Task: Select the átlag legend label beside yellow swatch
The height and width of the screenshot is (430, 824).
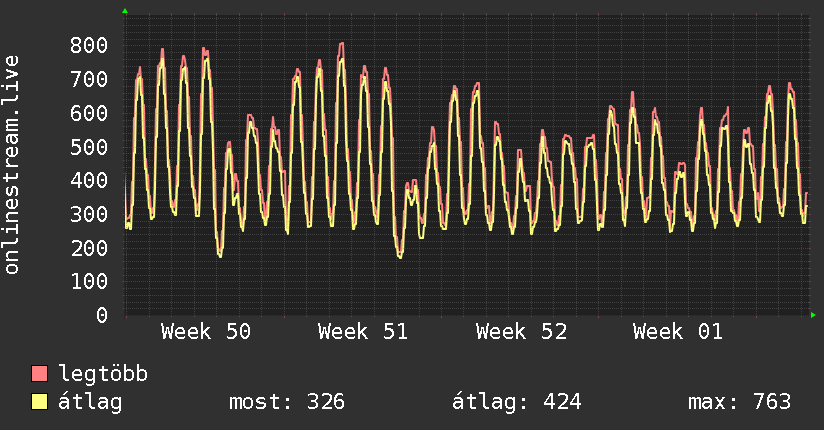Action: [x=91, y=403]
